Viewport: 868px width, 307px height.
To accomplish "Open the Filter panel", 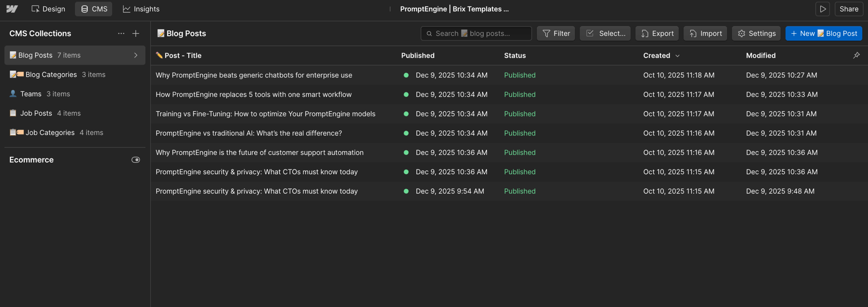I will (x=556, y=33).
